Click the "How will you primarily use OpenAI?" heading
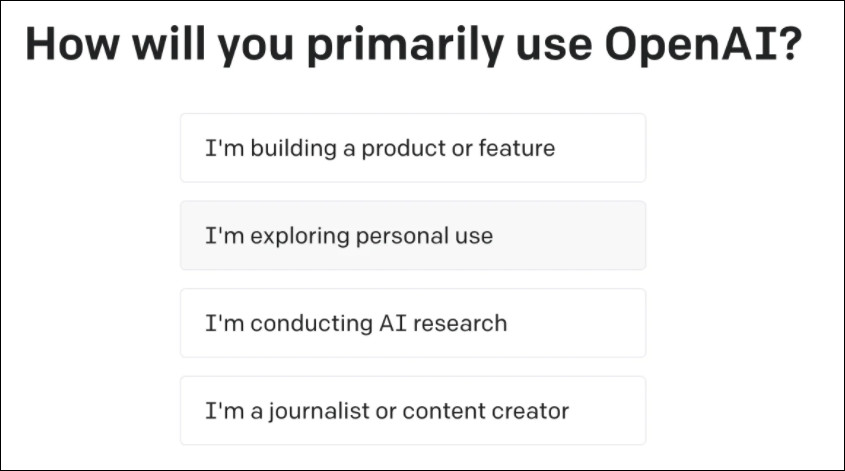This screenshot has height=471, width=845. (413, 49)
